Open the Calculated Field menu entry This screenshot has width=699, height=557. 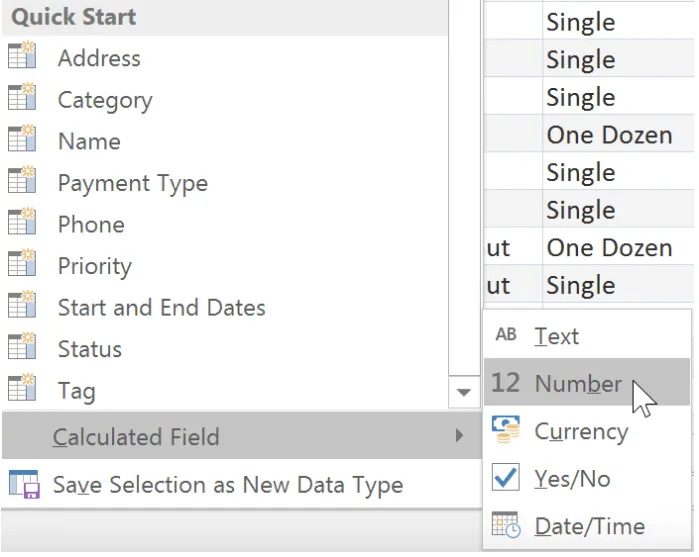[136, 437]
